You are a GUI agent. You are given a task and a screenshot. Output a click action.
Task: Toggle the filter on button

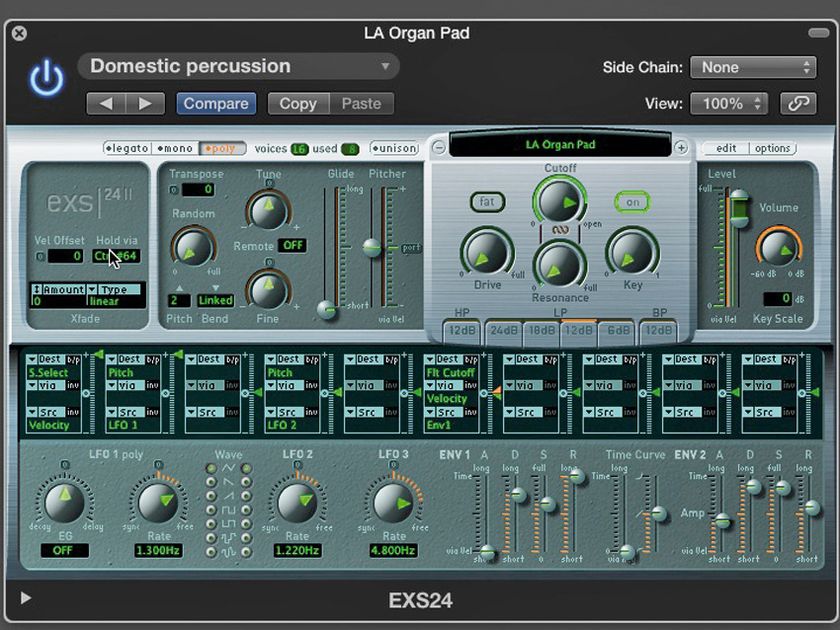pyautogui.click(x=633, y=201)
